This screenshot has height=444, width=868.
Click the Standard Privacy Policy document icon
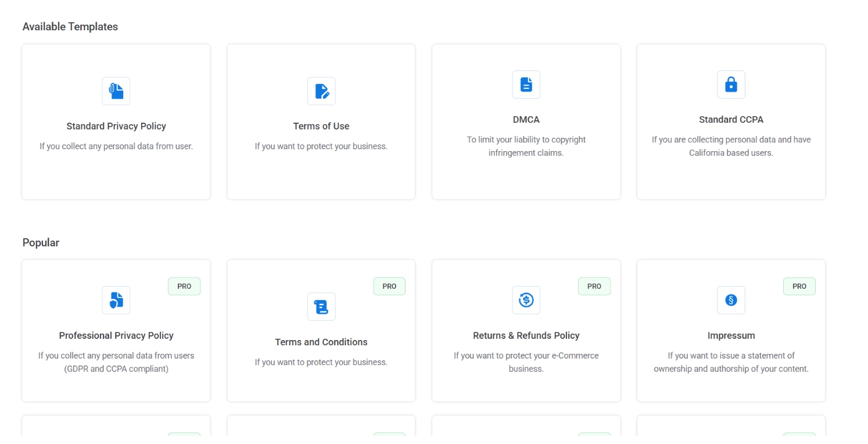(116, 91)
